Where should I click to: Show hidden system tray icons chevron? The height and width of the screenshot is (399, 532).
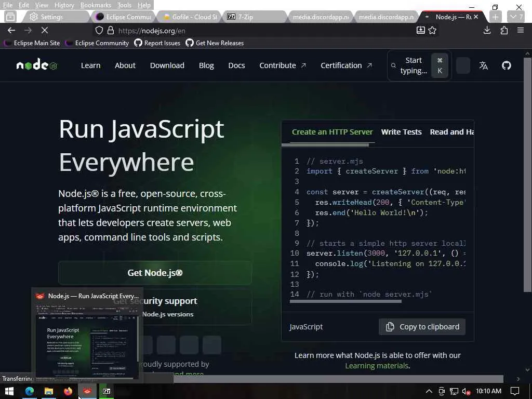coord(429,391)
